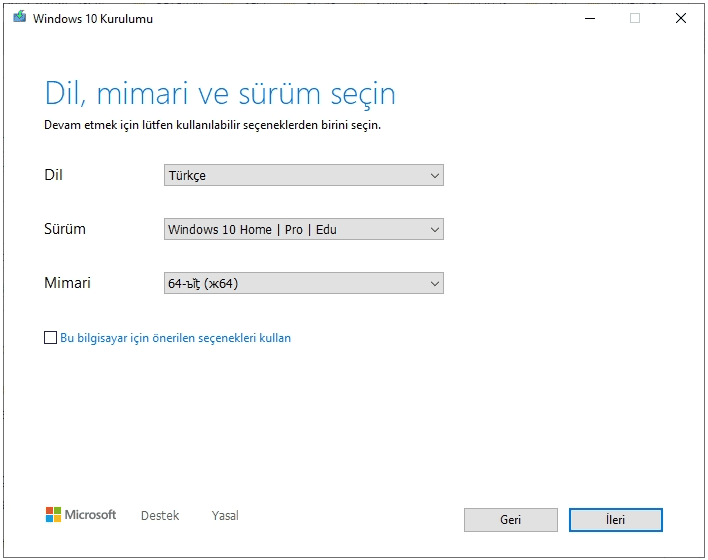Click the Windows 10 Kurulumu title bar icon
708x560 pixels.
[x=19, y=17]
